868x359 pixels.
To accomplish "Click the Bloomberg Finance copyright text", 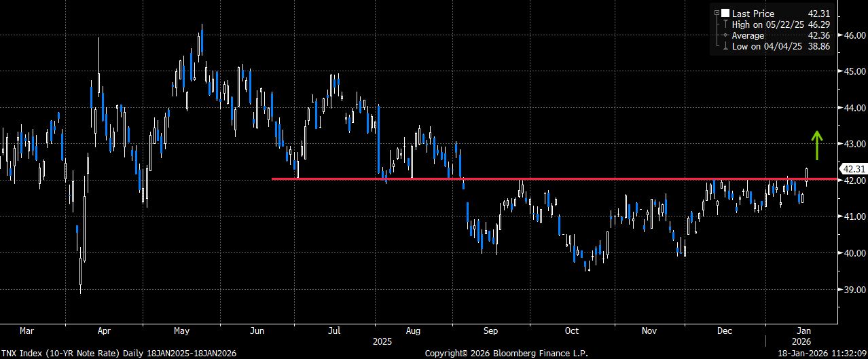I will click(507, 354).
